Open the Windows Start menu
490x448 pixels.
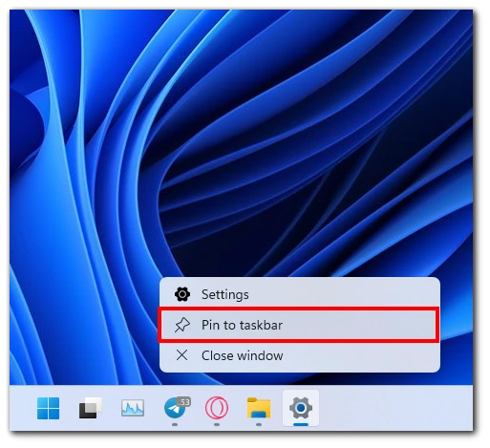(48, 408)
